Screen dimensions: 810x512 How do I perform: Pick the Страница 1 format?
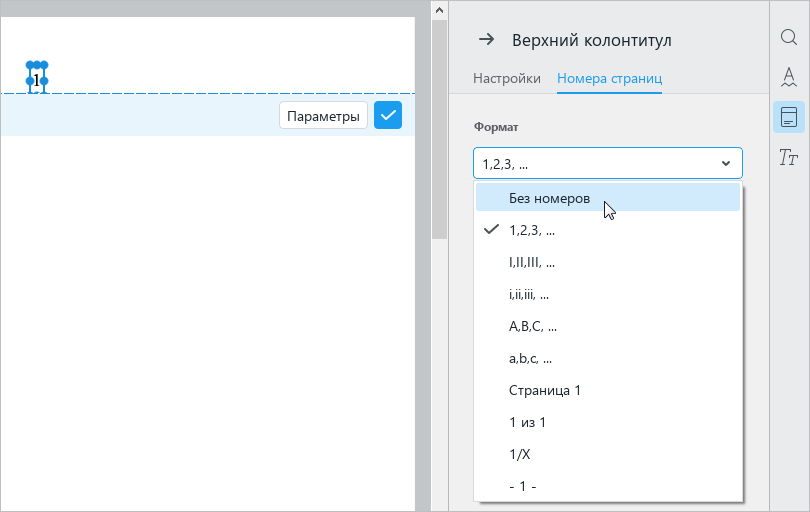545,390
